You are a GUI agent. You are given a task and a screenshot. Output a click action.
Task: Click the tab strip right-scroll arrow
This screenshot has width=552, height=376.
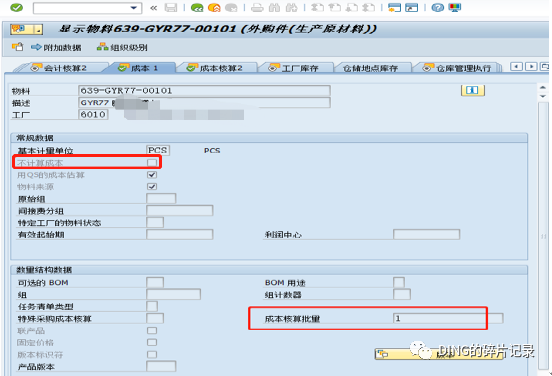[531, 66]
